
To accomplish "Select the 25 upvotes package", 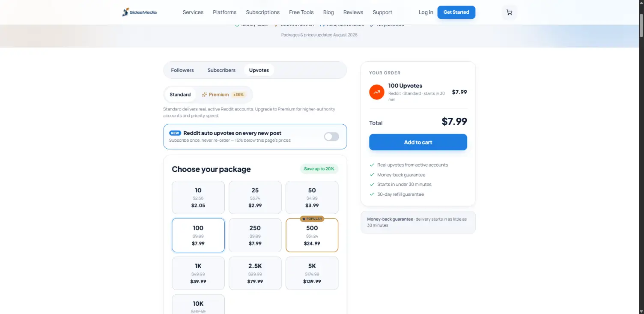I will click(x=255, y=197).
